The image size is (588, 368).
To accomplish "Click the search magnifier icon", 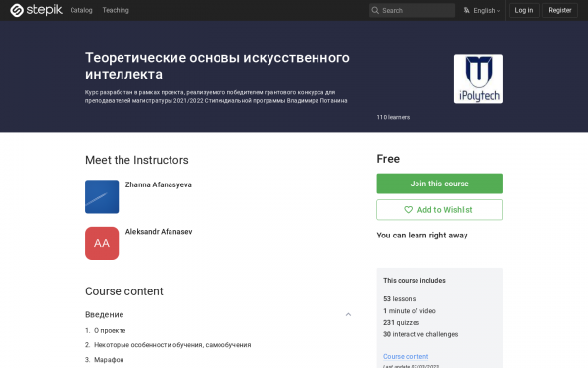I will pyautogui.click(x=375, y=10).
